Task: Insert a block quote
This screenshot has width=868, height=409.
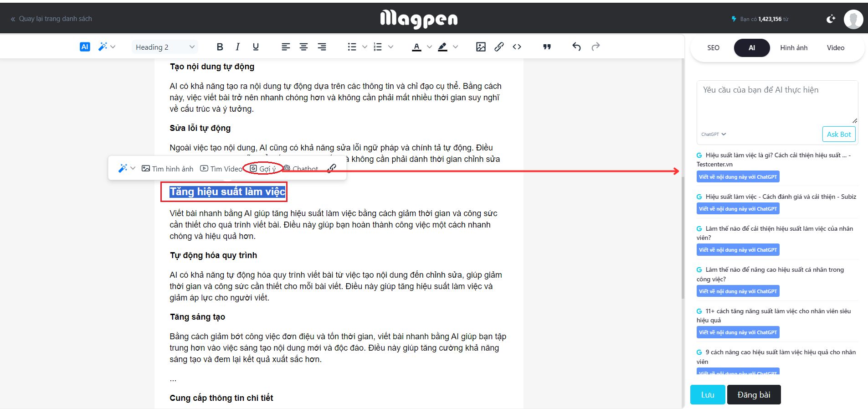Action: pos(547,47)
